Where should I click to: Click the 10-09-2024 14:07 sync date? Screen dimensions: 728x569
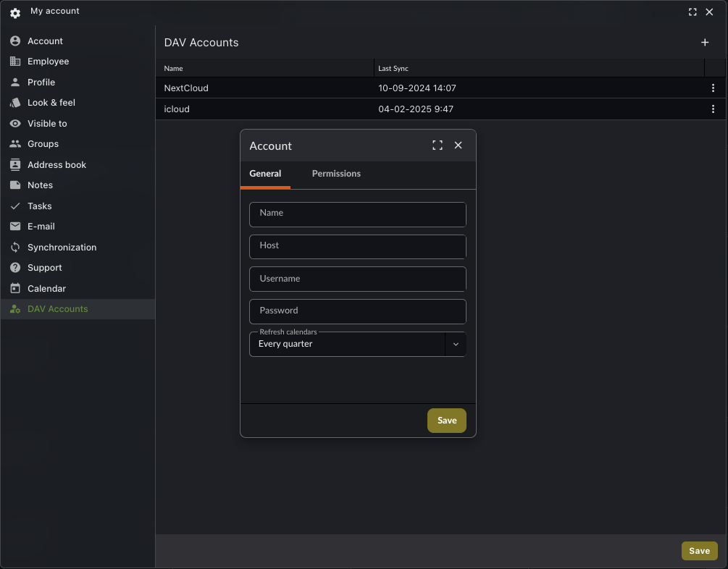417,88
